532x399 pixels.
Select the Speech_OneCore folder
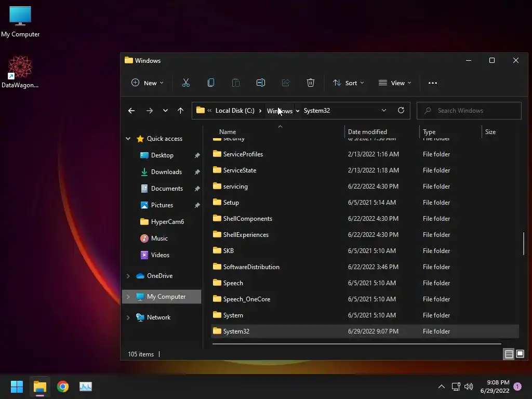(365, 299)
